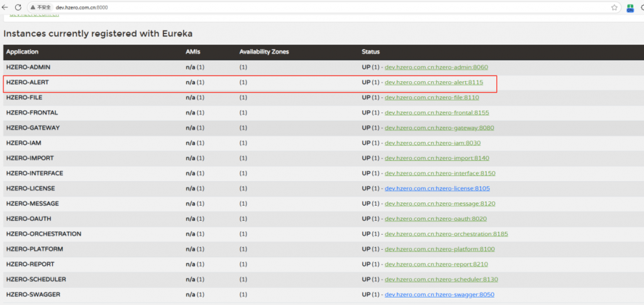Image resolution: width=644 pixels, height=305 pixels.
Task: Open hzero-file:8110 instance link
Action: tap(431, 97)
